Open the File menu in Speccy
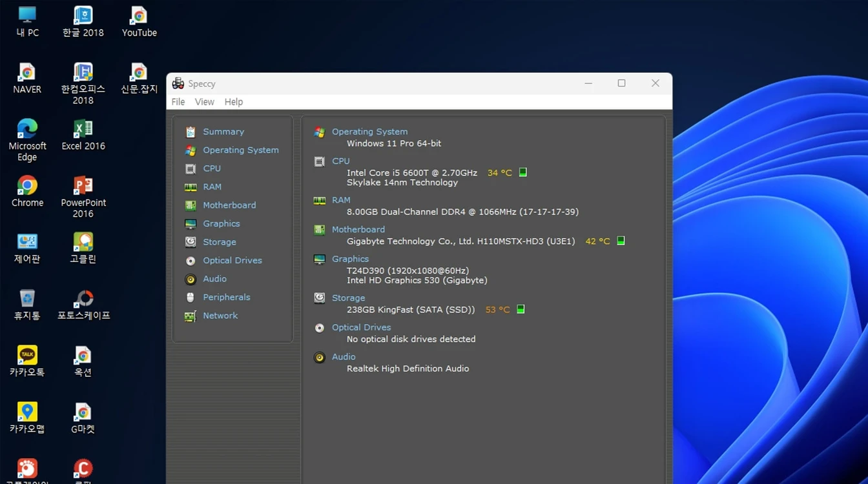The width and height of the screenshot is (868, 484). coord(178,102)
